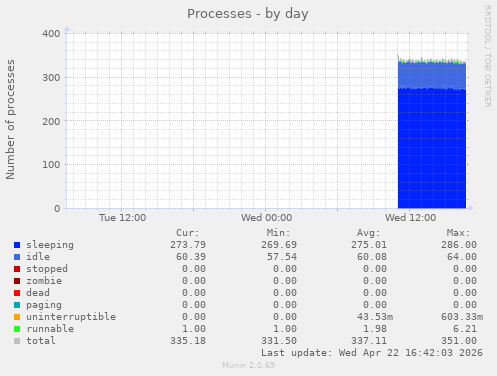The height and width of the screenshot is (376, 497).
Task: Click sleeping current value 273.79
Action: (x=188, y=245)
